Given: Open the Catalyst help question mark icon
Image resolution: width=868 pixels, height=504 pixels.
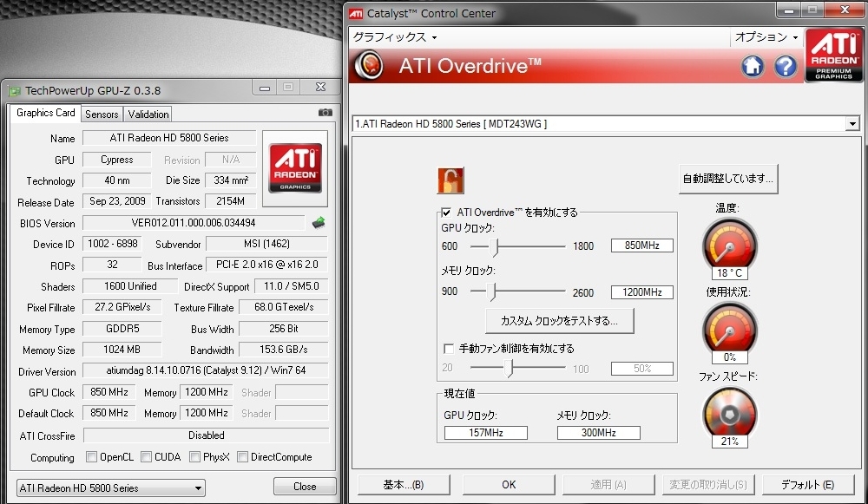Looking at the screenshot, I should (785, 67).
